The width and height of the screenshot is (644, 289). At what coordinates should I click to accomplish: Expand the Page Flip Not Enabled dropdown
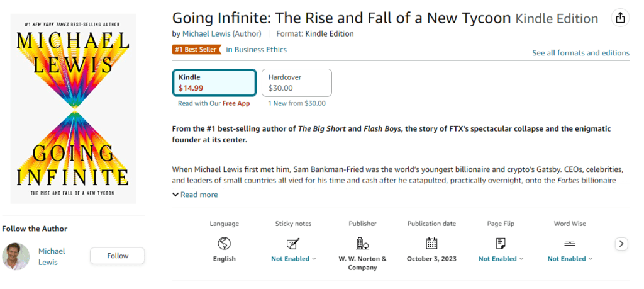501,259
